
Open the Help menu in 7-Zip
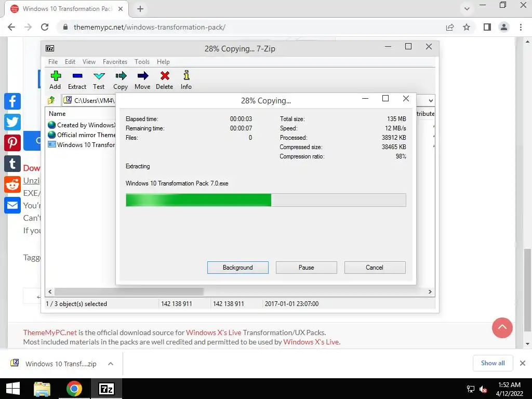pos(163,62)
